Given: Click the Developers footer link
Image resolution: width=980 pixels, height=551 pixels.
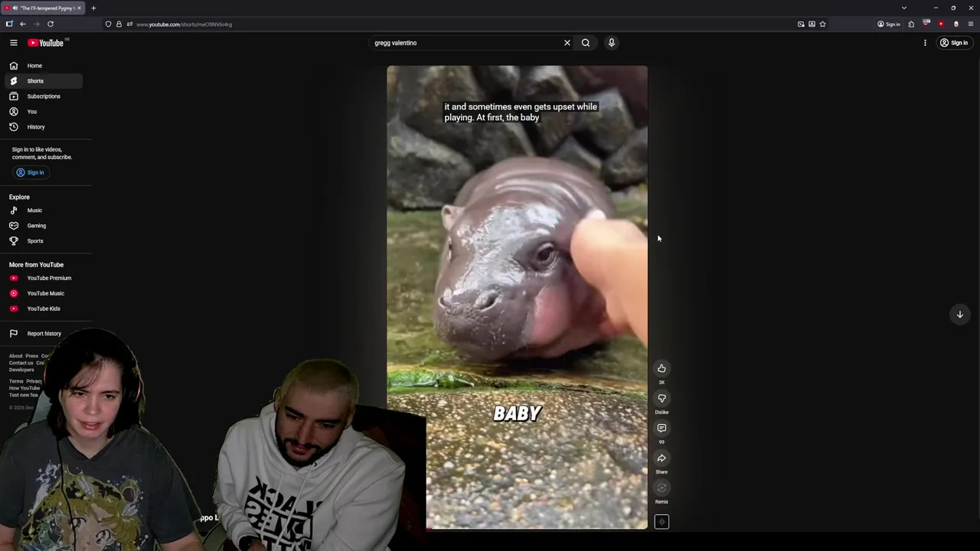Looking at the screenshot, I should pyautogui.click(x=21, y=370).
